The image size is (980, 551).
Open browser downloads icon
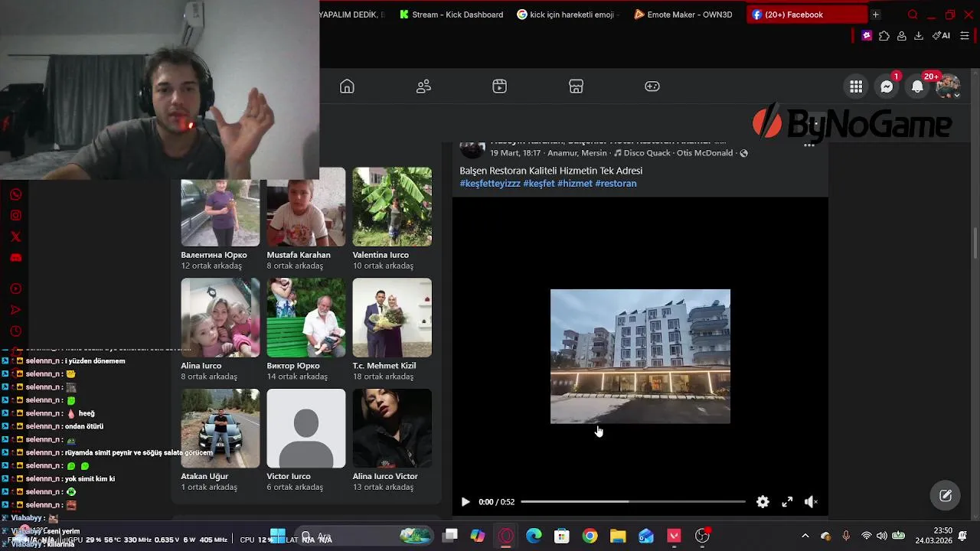pos(919,35)
